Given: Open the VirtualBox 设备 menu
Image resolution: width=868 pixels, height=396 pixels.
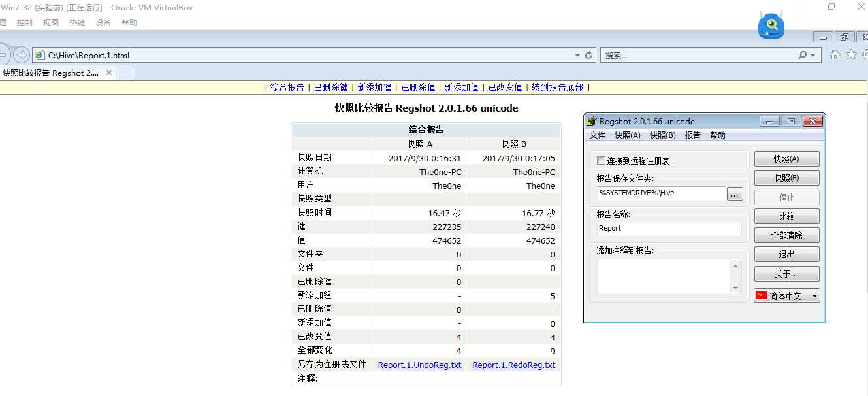Looking at the screenshot, I should [103, 22].
